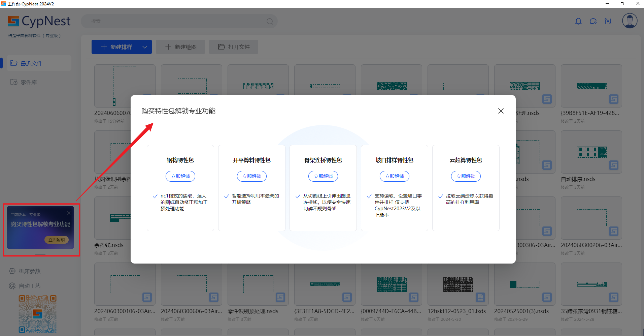The width and height of the screenshot is (644, 336).
Task: Open the 35跨张家湾0931钢柱箱... file thumbnail
Action: click(591, 284)
